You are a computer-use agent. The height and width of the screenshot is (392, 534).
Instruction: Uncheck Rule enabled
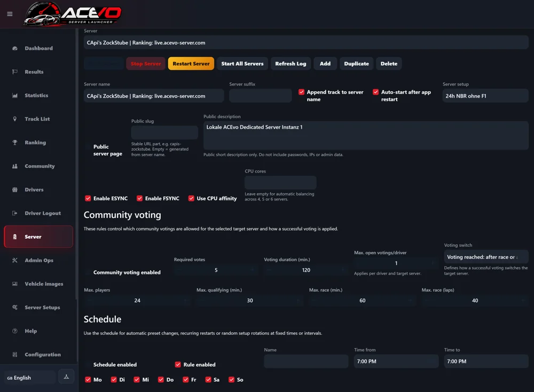[178, 364]
